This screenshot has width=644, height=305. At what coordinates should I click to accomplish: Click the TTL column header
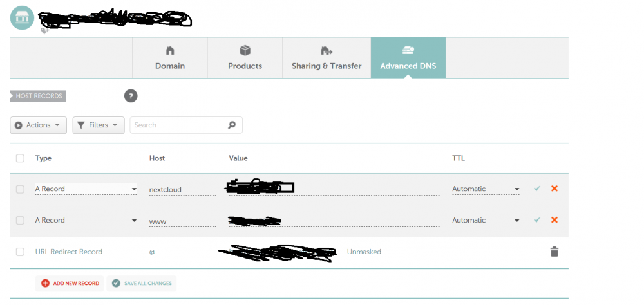coord(459,158)
